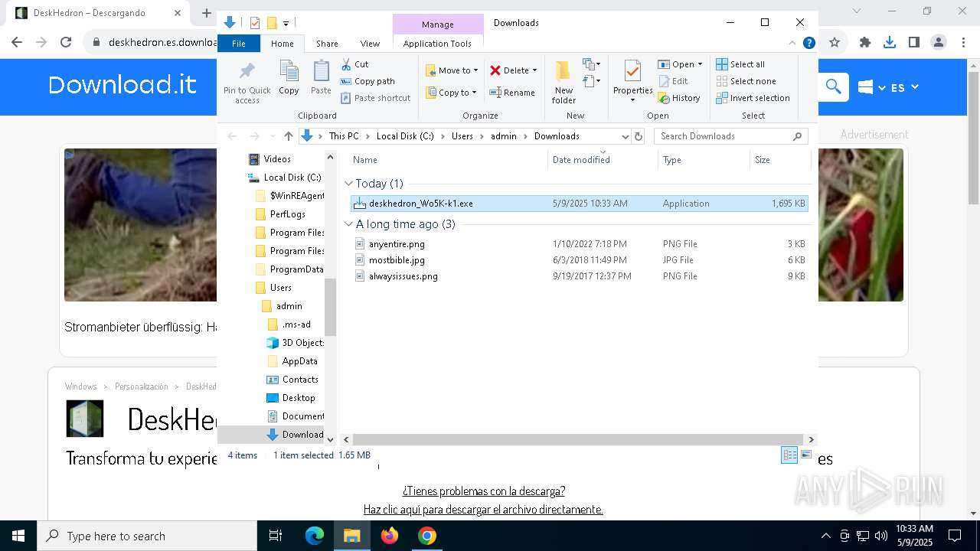The width and height of the screenshot is (980, 551).
Task: Click Paste shortcut in ribbon
Action: (x=375, y=98)
